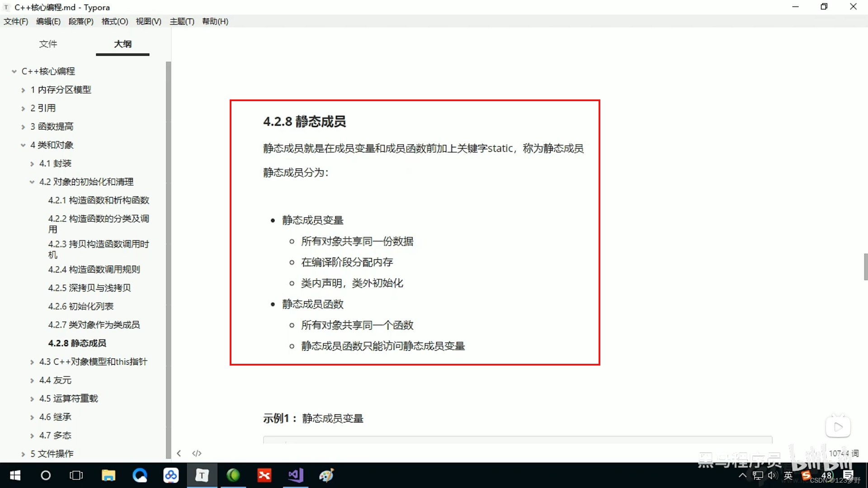Viewport: 868px width, 488px height.
Task: Expand the 4.6 继承 outline node
Action: pyautogui.click(x=32, y=417)
